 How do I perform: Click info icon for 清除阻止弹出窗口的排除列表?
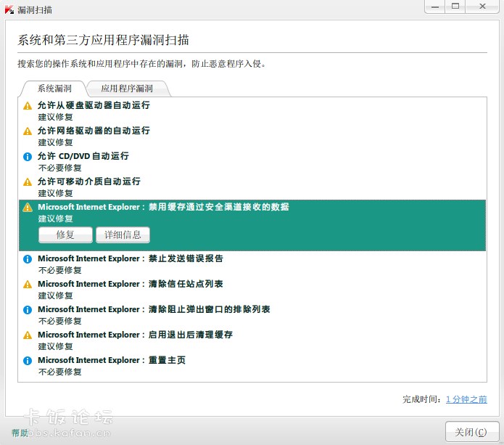pos(28,309)
